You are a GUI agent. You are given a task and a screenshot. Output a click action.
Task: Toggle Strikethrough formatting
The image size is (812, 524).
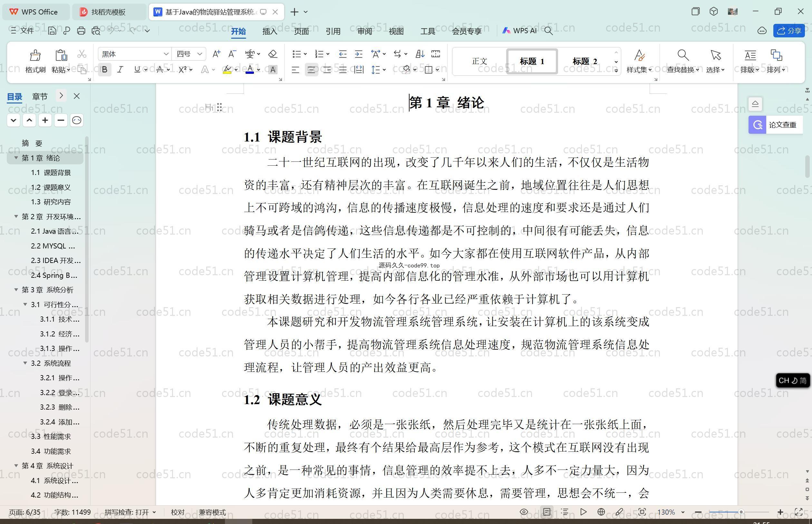[159, 70]
